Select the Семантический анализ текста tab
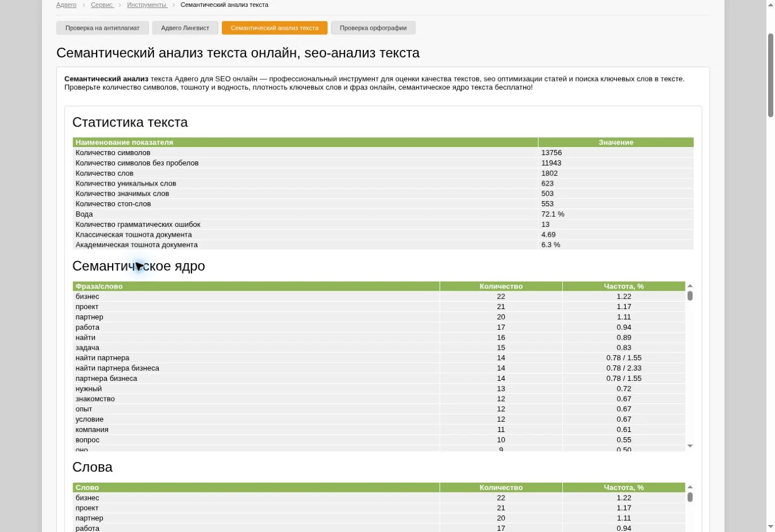775x532 pixels. pyautogui.click(x=274, y=28)
